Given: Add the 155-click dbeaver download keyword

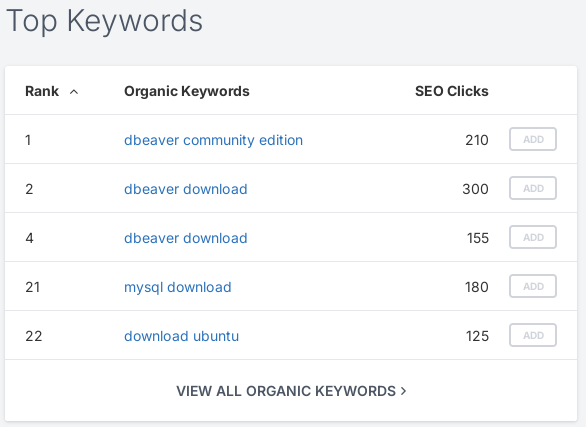Looking at the screenshot, I should coord(533,237).
